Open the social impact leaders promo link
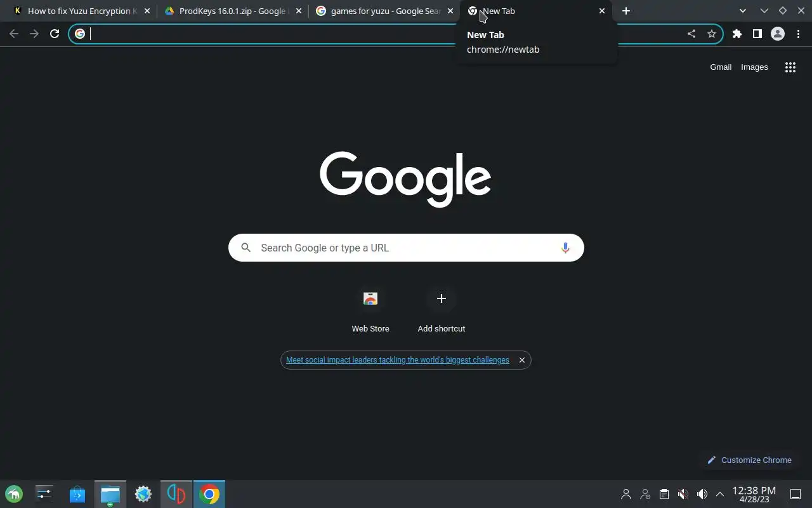This screenshot has width=812, height=508. pyautogui.click(x=398, y=360)
